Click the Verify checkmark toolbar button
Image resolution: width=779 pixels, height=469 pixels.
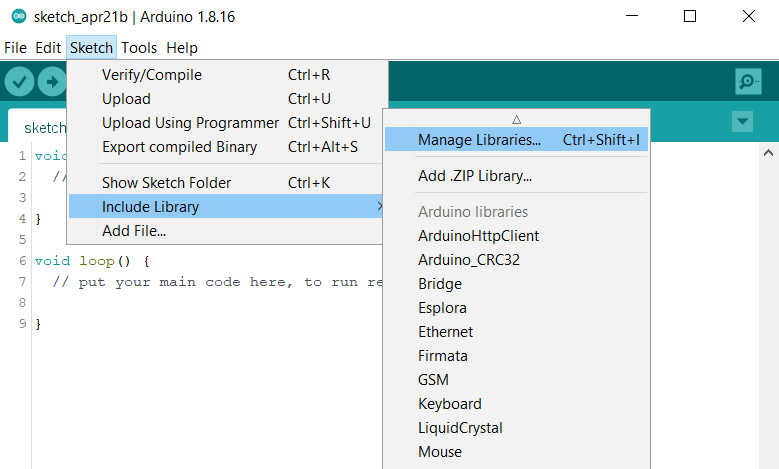point(19,81)
